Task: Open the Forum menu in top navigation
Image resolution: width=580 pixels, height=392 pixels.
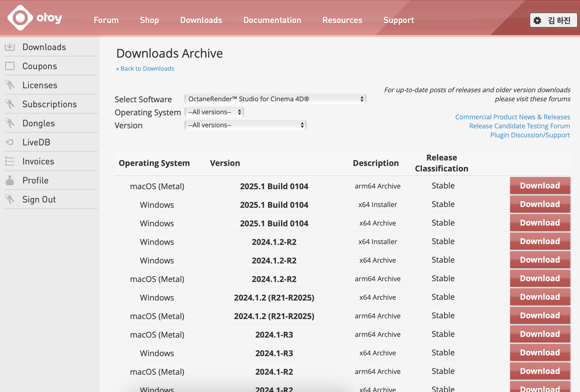Action: point(106,20)
